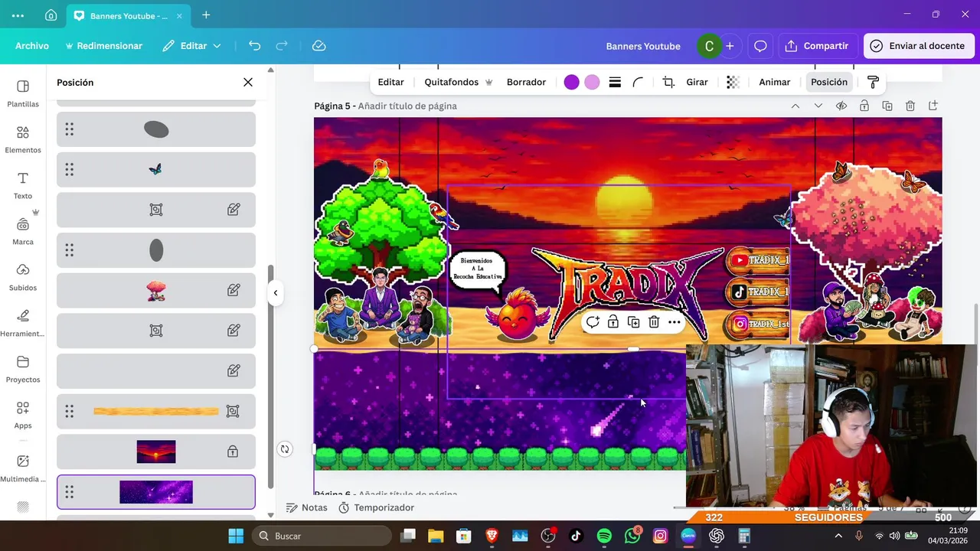Add new page icon after page 5
The width and height of the screenshot is (980, 551).
click(933, 106)
